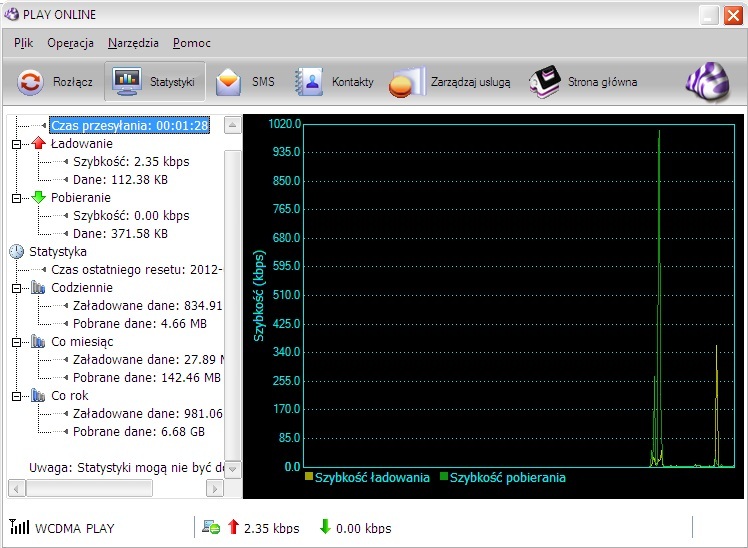The height and width of the screenshot is (548, 748).
Task: Select Pobrane dane: 142.46 MB row
Action: tap(147, 377)
